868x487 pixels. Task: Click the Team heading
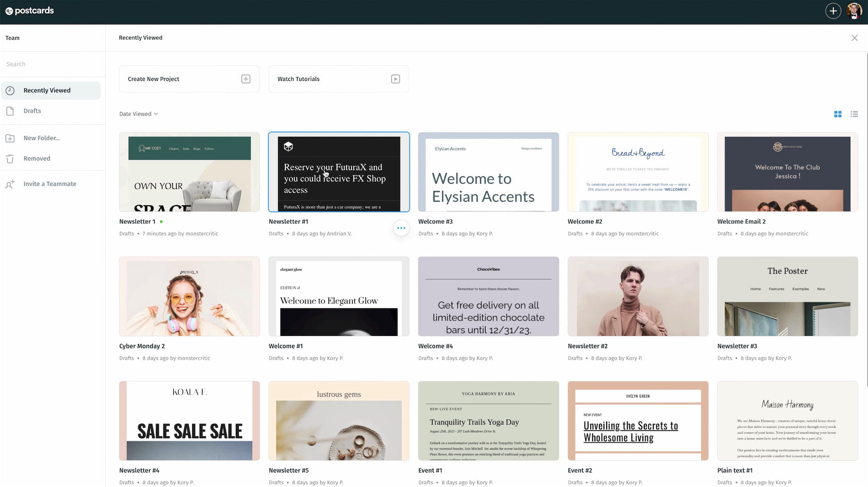click(12, 38)
